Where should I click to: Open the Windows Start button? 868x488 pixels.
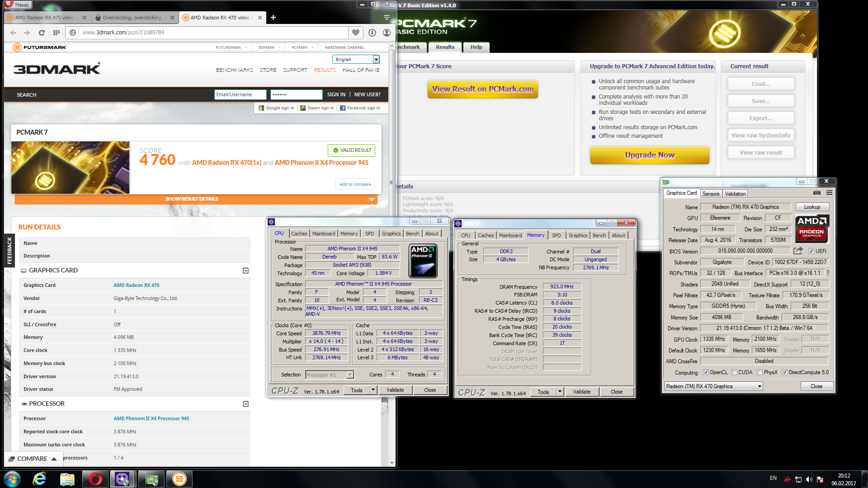coord(12,479)
